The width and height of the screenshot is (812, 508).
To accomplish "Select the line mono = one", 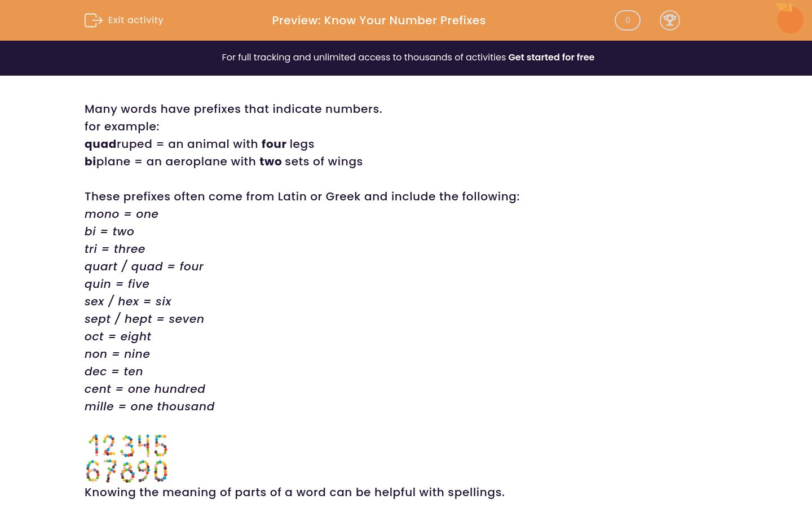I will pos(121,214).
